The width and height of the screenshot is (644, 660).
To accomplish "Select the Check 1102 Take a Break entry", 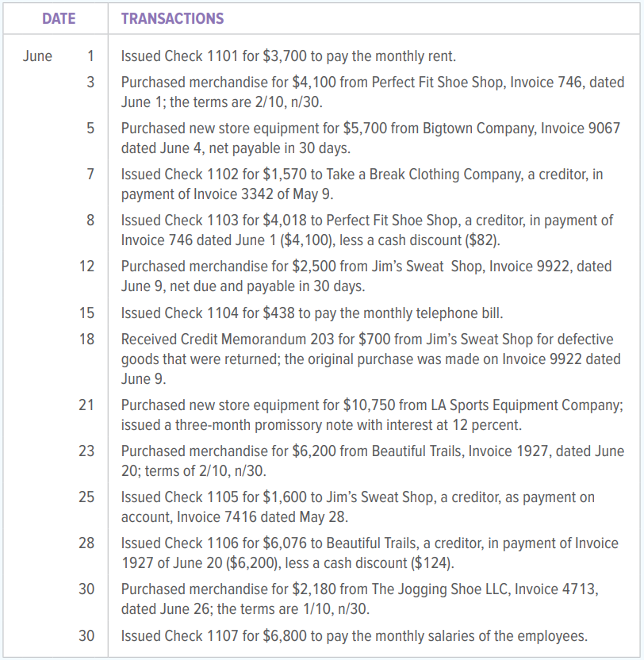I will [x=362, y=183].
